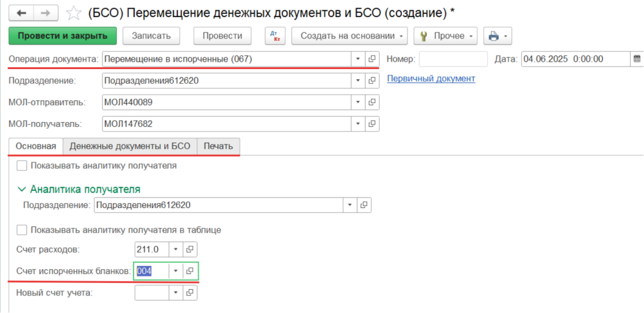Expand Аналитика получателя Подразделение dropdown arrow
The height and width of the screenshot is (313, 644).
[x=350, y=205]
